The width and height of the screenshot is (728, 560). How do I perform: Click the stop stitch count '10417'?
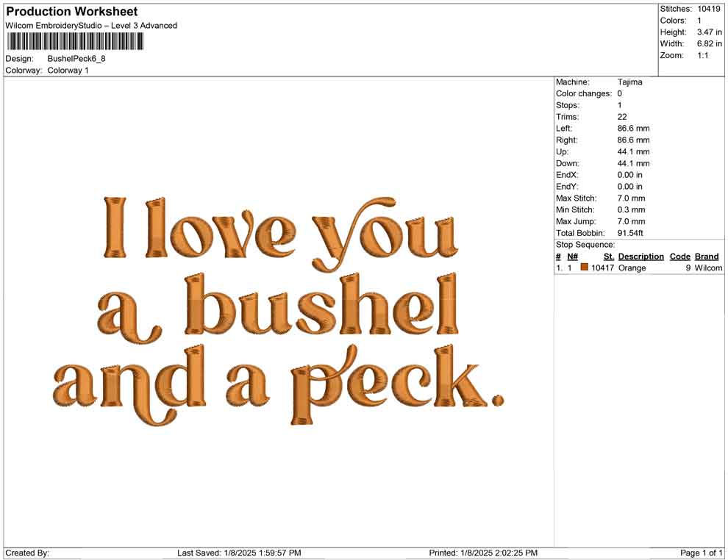602,268
